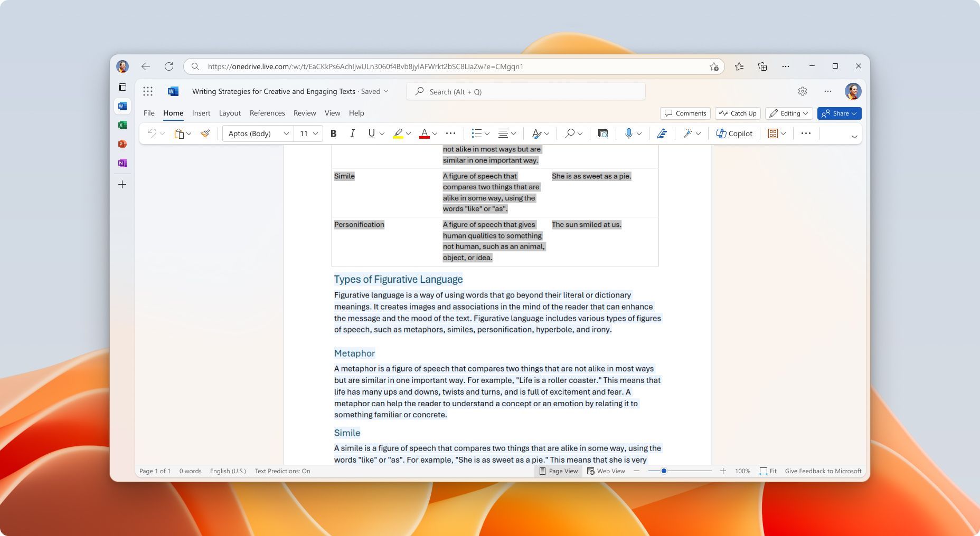
Task: Click the Comments button
Action: pyautogui.click(x=685, y=113)
